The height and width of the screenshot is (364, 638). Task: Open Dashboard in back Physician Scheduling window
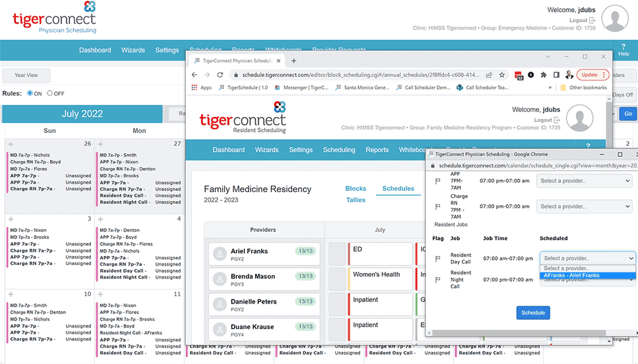(x=95, y=50)
